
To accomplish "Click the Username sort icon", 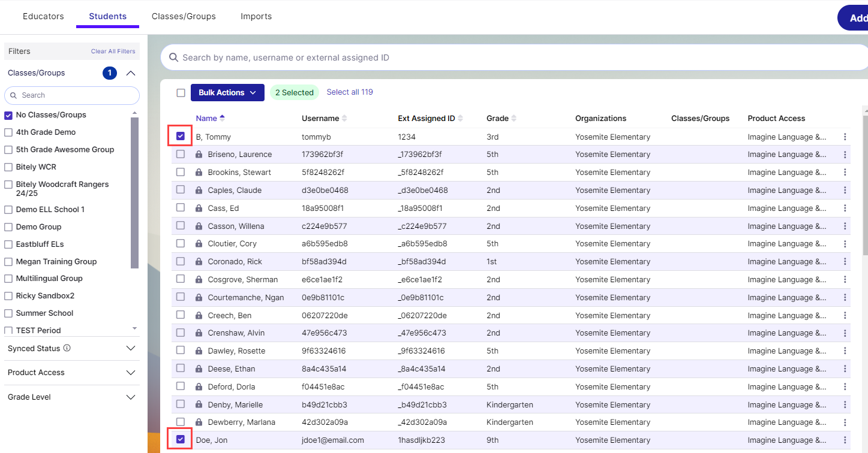I will [x=344, y=118].
